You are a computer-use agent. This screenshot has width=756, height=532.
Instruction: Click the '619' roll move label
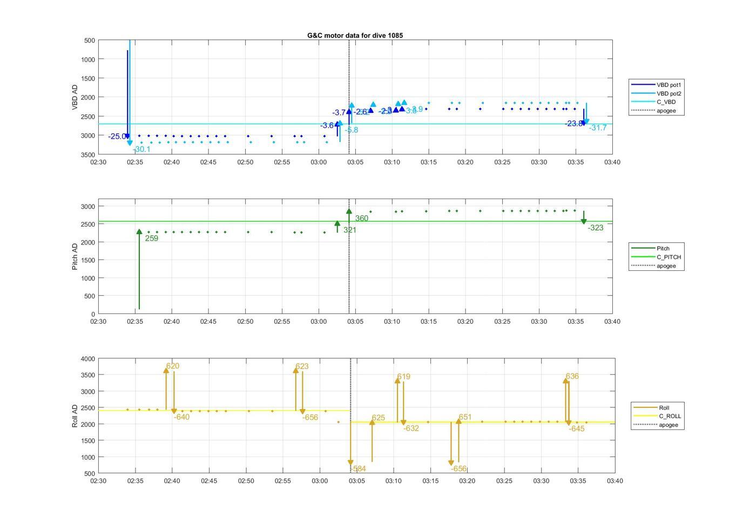[x=403, y=377]
